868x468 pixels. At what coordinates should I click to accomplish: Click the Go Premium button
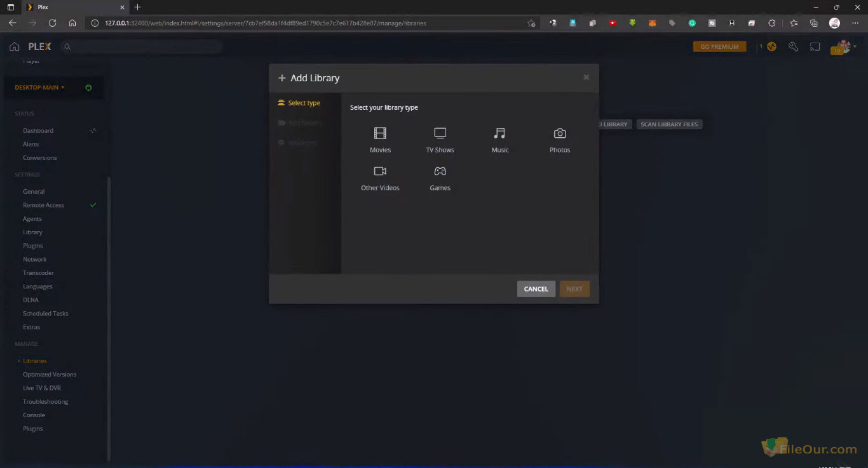coord(719,46)
